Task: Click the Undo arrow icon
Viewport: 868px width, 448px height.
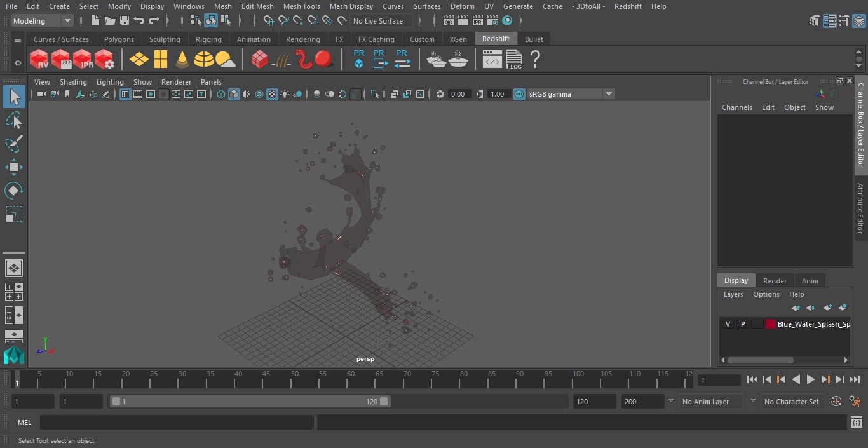Action: [139, 21]
